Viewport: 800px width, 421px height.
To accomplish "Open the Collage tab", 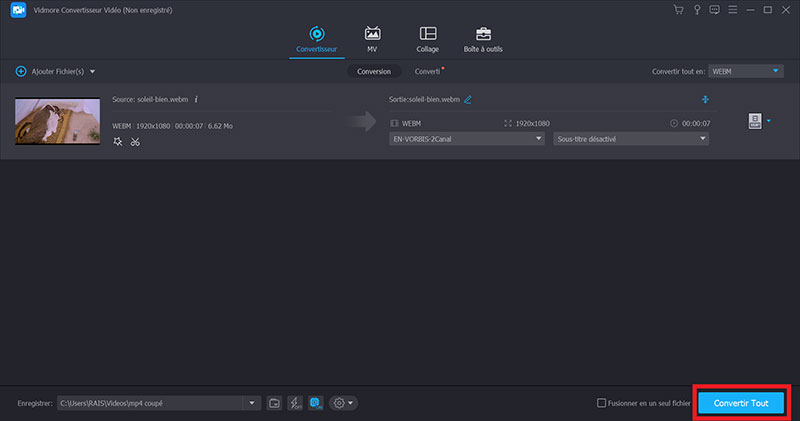I will [428, 39].
